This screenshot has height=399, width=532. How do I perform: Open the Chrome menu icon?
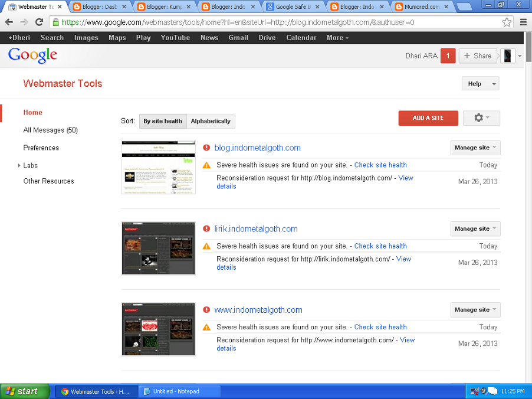[x=523, y=22]
